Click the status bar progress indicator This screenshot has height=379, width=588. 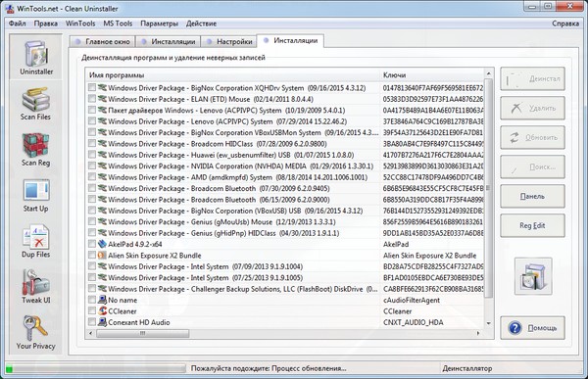pyautogui.click(x=96, y=369)
